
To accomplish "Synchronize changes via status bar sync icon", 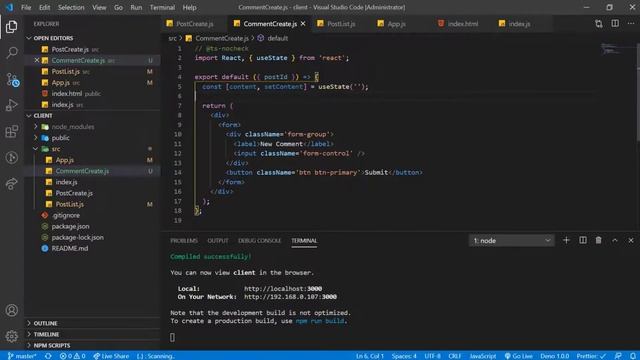I will tap(48, 356).
